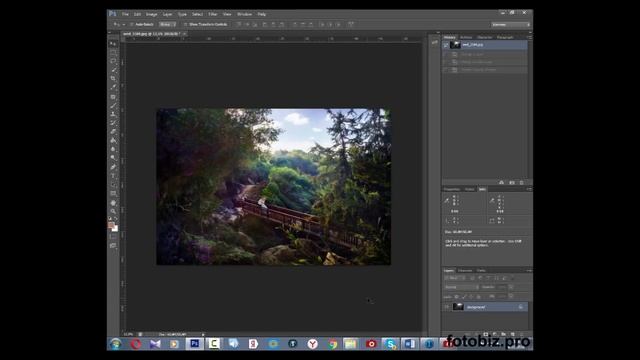Open Skype from the taskbar
The image size is (640, 360).
click(390, 344)
